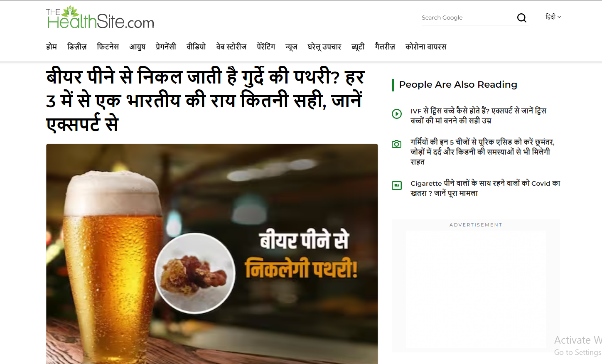This screenshot has height=364, width=602.
Task: Go to the होम menu item
Action: 52,47
